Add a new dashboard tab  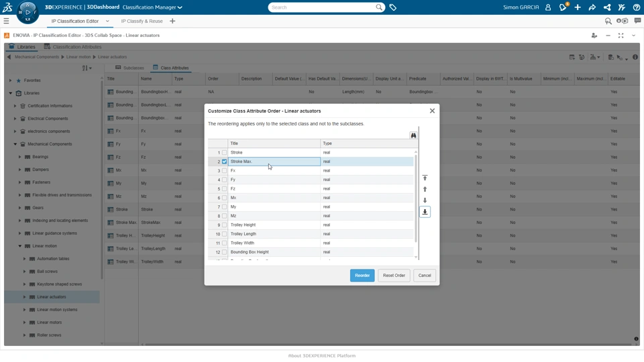coord(172,21)
